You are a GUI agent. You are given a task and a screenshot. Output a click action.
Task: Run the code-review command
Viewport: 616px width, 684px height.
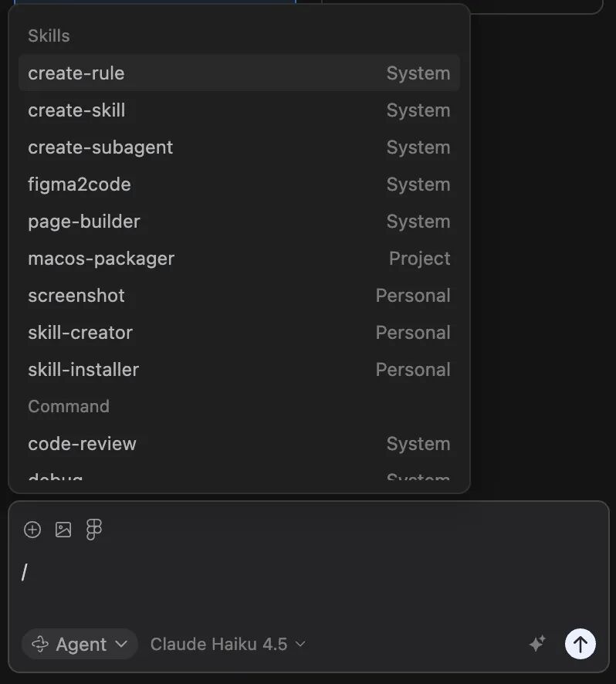click(x=239, y=444)
